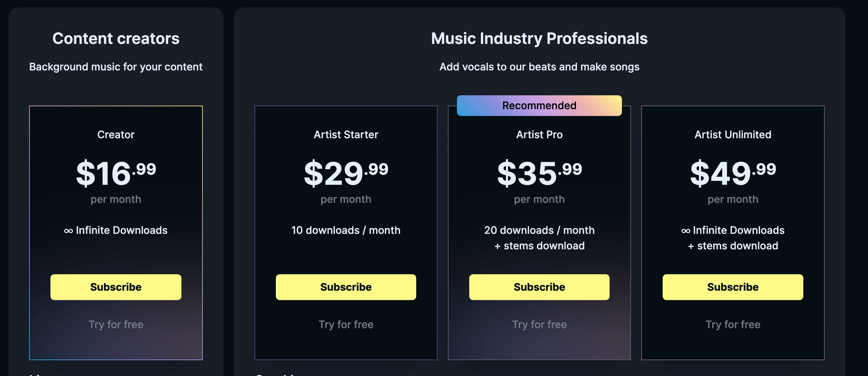Select the Creator plan title
The width and height of the screenshot is (868, 376).
pos(115,134)
